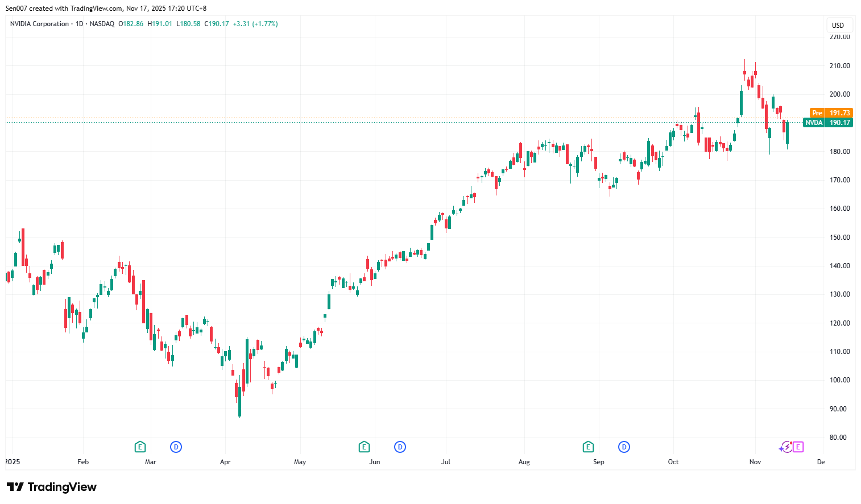Click the 200.00 level on price scale
The image size is (861, 504).
coord(839,94)
